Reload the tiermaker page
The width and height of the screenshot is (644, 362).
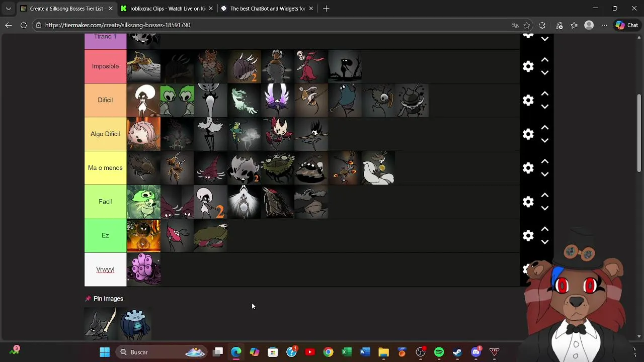coord(24,25)
